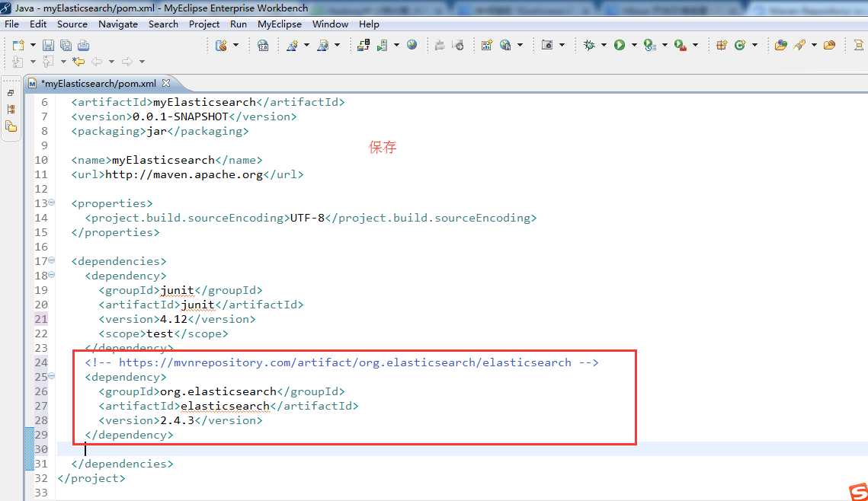Click the Debug bug icon
This screenshot has width=868, height=501.
point(589,46)
